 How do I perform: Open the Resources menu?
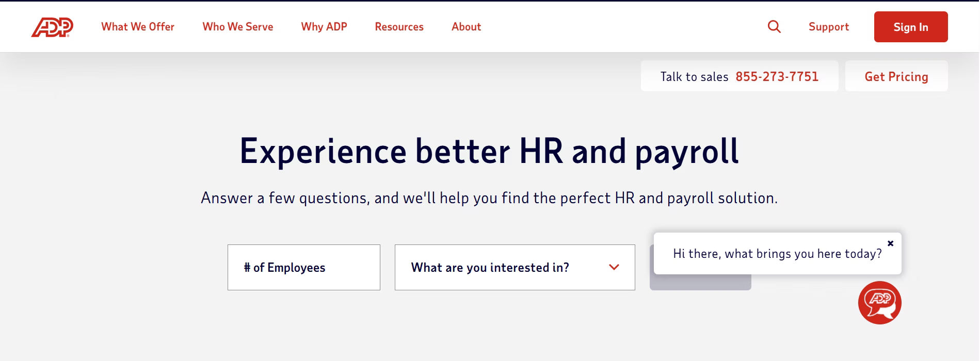[x=399, y=27]
